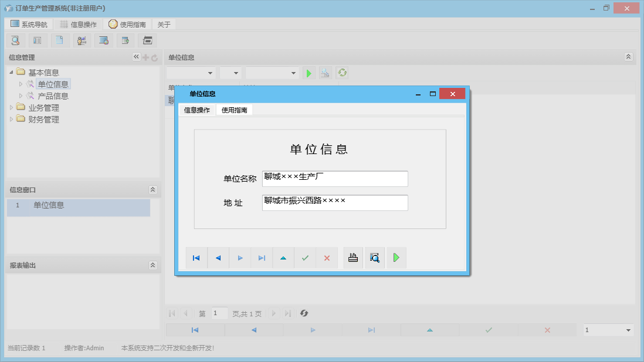Click the green run icon in the dialog
Screen dimensions: 644x362
[396, 258]
